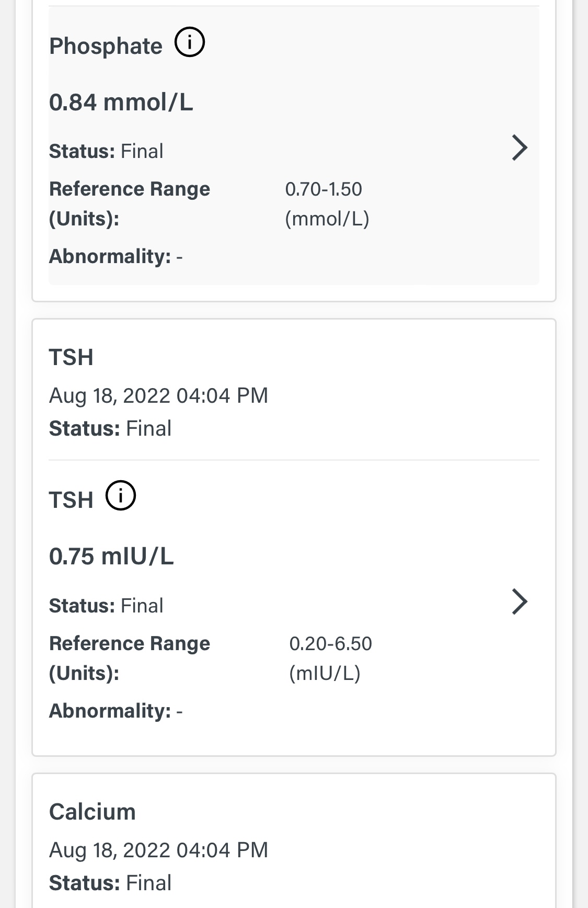Expand Phosphate result details chevron
The image size is (588, 908).
(519, 147)
